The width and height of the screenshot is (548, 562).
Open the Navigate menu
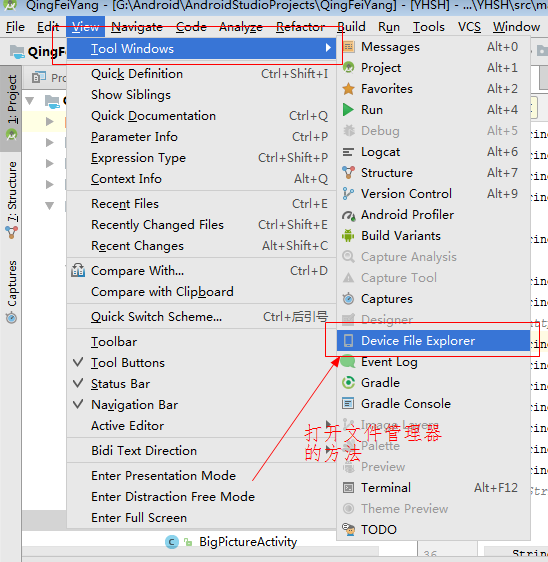pos(137,27)
